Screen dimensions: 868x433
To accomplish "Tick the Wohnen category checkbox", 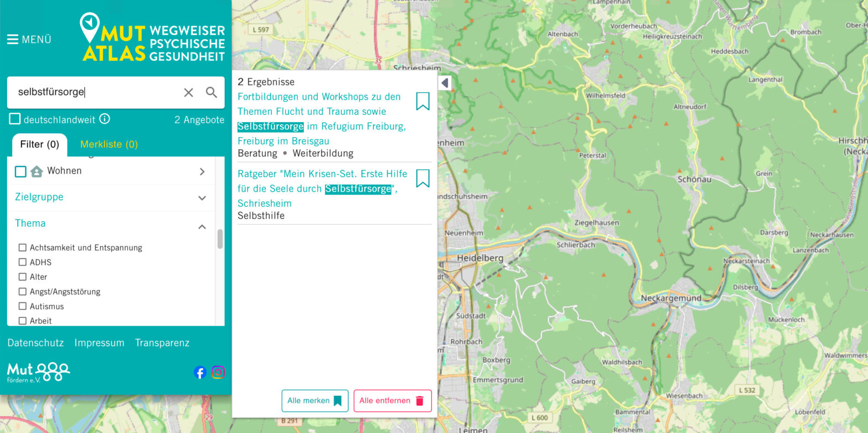I will coord(20,171).
